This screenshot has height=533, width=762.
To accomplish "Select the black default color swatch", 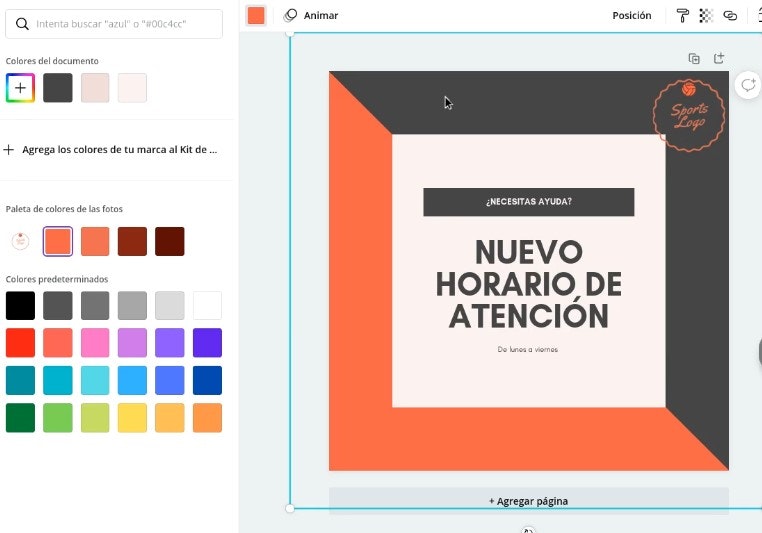I will [x=20, y=306].
